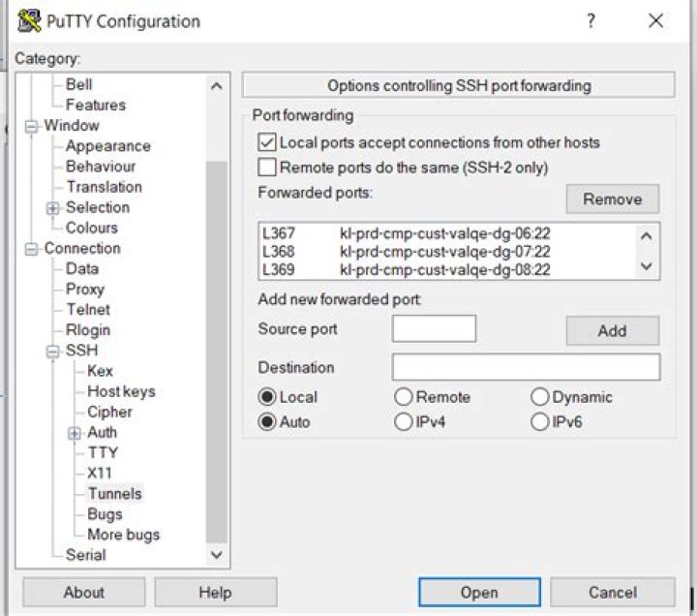Viewport: 697px width, 616px height.
Task: Select the Remote radio button
Action: click(403, 397)
